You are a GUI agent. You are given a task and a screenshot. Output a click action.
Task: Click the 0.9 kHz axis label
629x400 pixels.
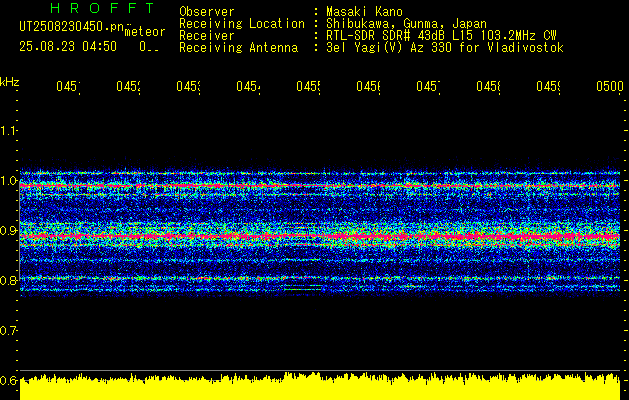coord(8,230)
